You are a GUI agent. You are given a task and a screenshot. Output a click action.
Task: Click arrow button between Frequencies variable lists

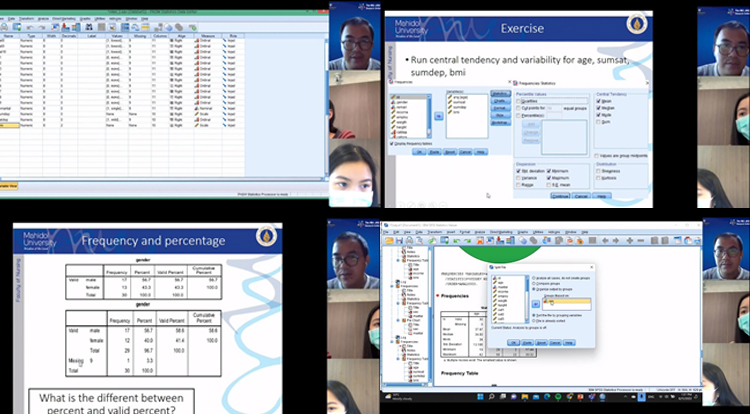click(436, 116)
